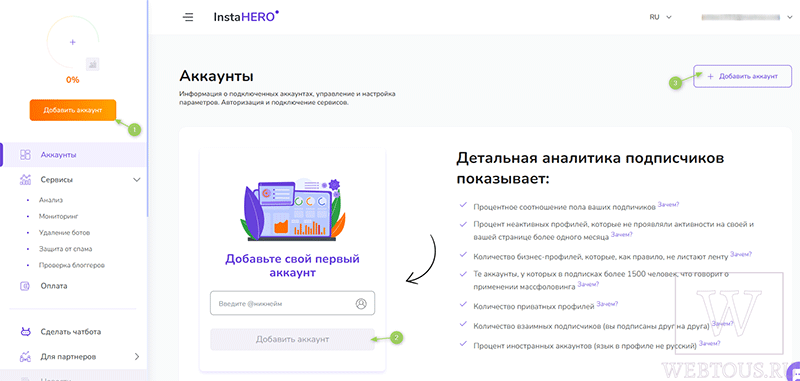The height and width of the screenshot is (381, 800).
Task: Click Детальная аналитика подписчиков heading
Action: pos(589,168)
